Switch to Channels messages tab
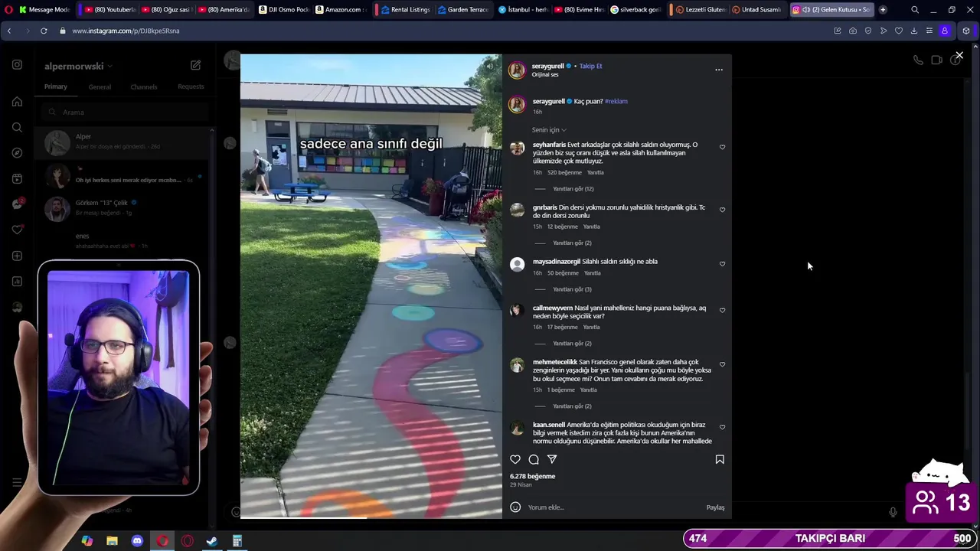 click(144, 86)
